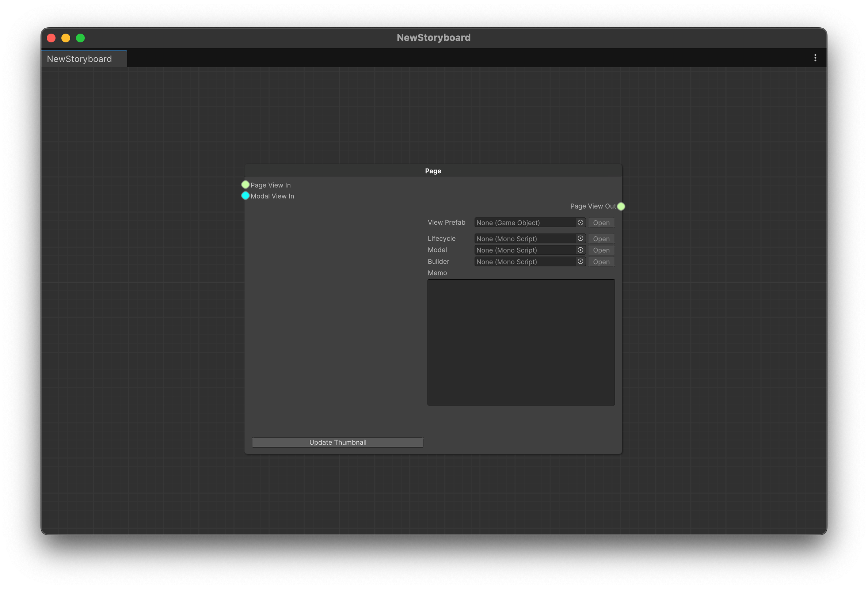Click the Lifecycle Mono Script field
The height and width of the screenshot is (589, 868).
[525, 239]
